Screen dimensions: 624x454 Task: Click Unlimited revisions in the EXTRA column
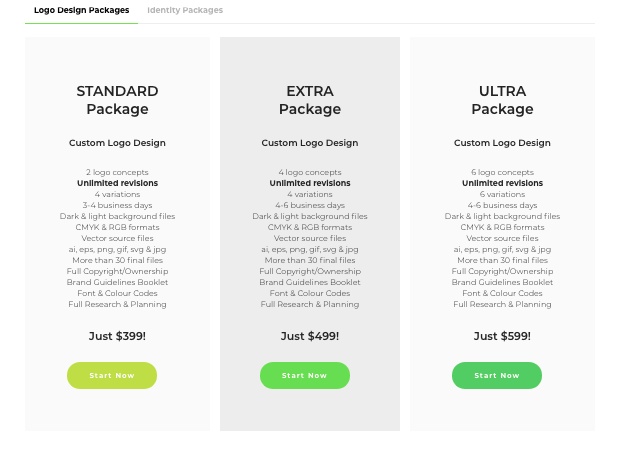click(310, 183)
